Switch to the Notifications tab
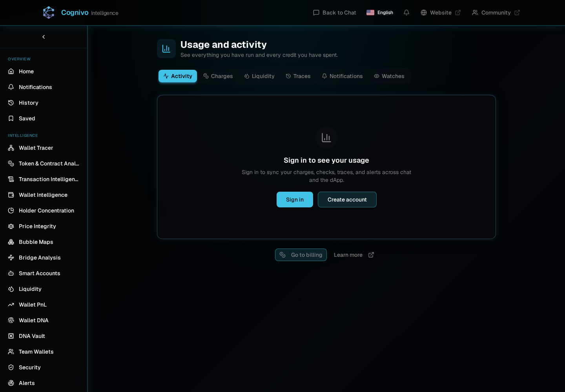The image size is (565, 392). (x=342, y=76)
